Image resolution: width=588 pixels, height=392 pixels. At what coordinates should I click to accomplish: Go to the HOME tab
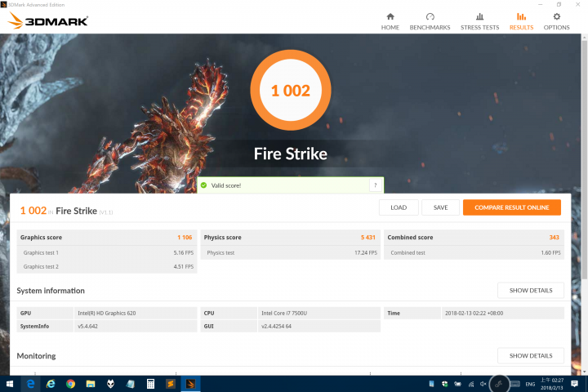pyautogui.click(x=390, y=22)
